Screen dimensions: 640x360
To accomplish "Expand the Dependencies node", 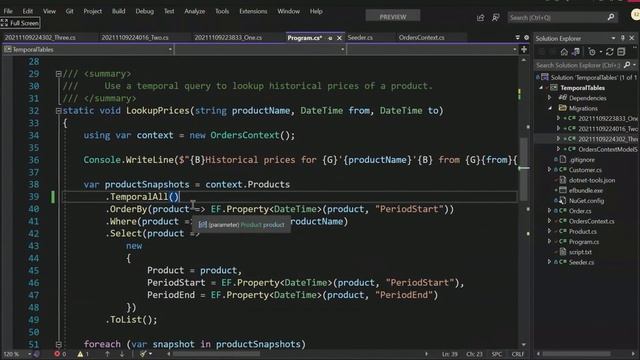I will [549, 98].
